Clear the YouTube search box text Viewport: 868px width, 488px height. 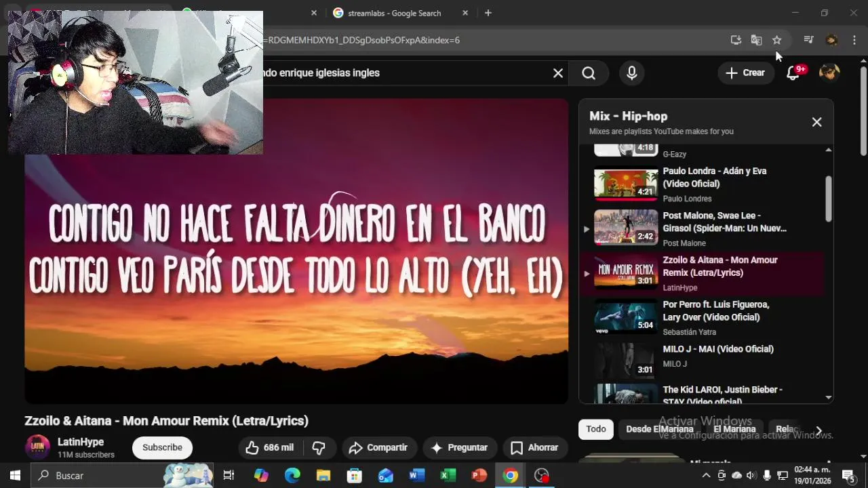coord(558,73)
